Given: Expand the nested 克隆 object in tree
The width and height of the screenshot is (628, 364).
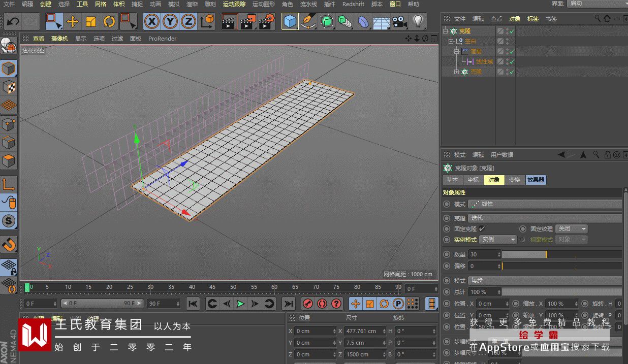Looking at the screenshot, I should coord(456,72).
